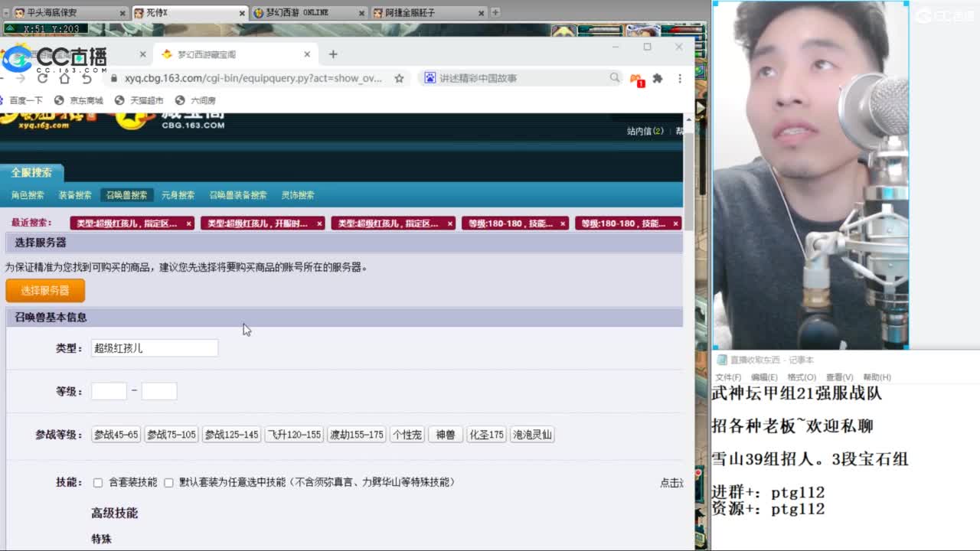
Task: Open Notepad 编辑(E) menu
Action: (x=764, y=377)
